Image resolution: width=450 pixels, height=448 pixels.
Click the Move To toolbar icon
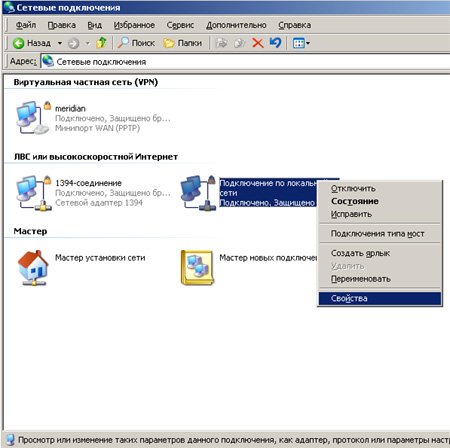(221, 43)
